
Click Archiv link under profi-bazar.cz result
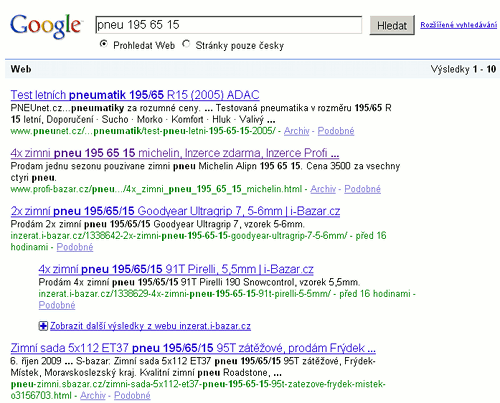pos(323,189)
